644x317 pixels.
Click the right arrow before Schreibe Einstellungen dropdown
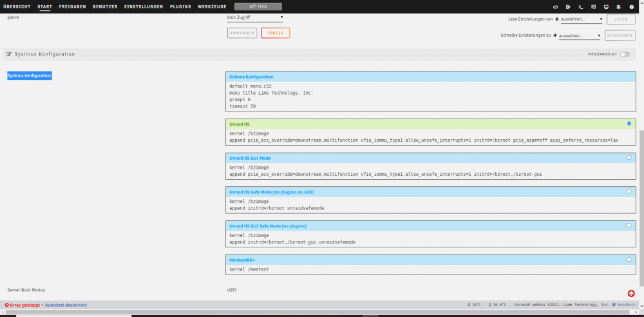click(x=555, y=35)
